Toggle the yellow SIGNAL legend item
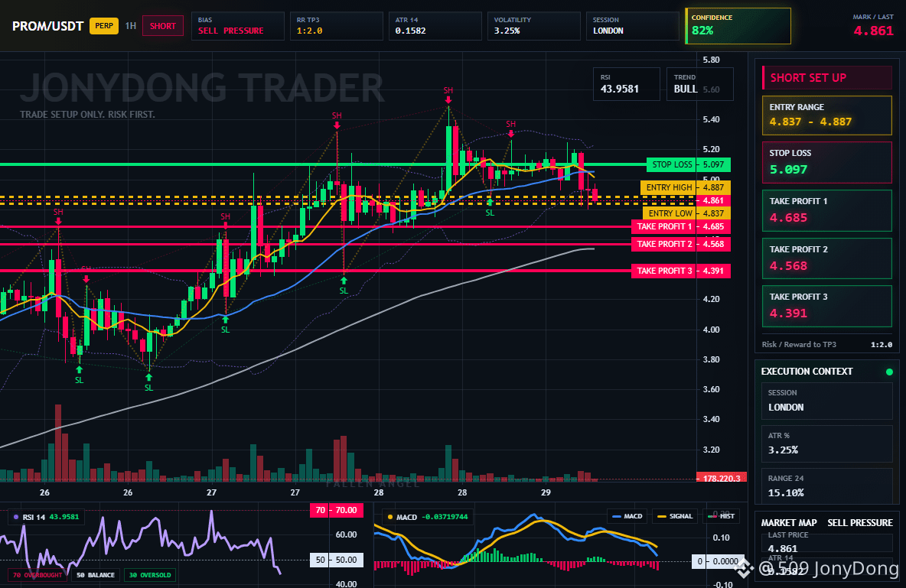The width and height of the screenshot is (906, 588). [674, 516]
